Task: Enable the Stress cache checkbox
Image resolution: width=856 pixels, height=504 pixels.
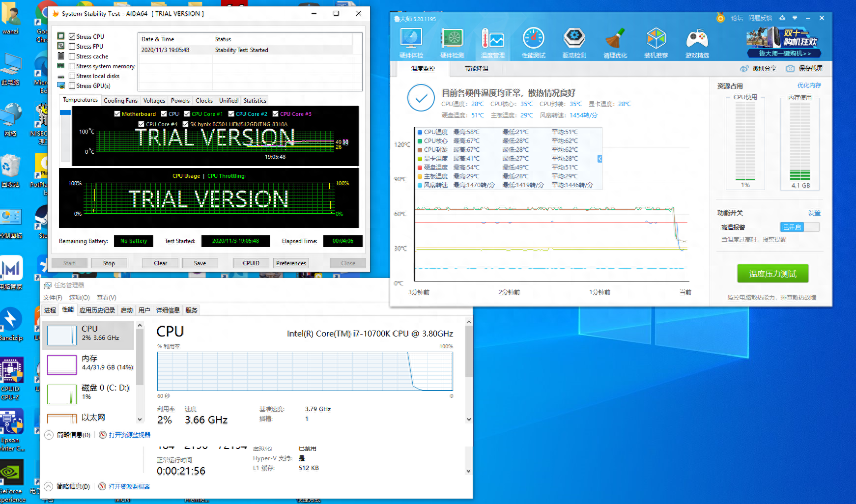Action: click(72, 56)
